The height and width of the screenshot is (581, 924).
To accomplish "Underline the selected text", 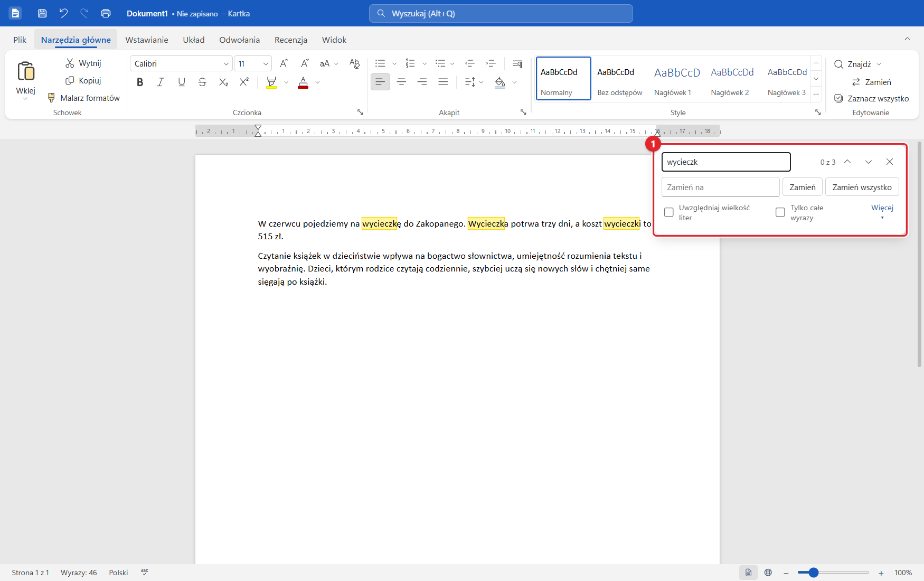I will [x=182, y=82].
